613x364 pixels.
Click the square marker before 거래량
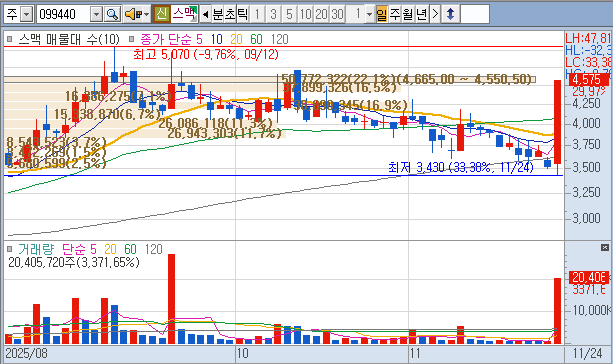(x=10, y=249)
